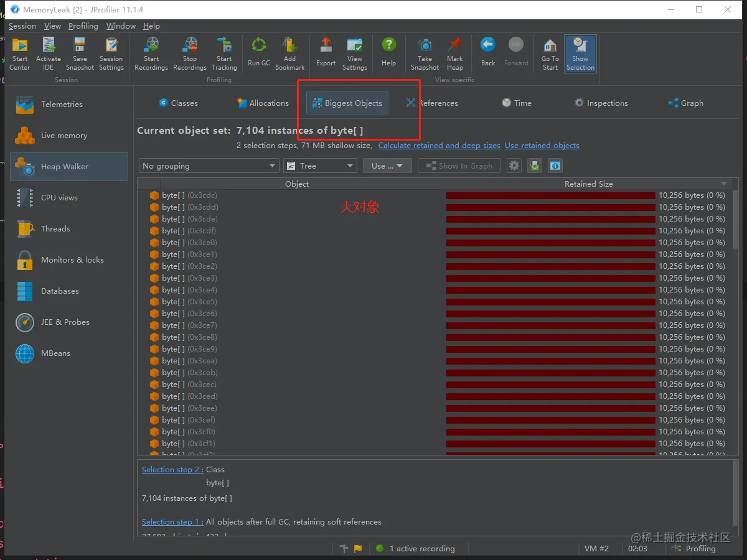
Task: Select the byte[] (0x3ce0) row
Action: pos(434,243)
